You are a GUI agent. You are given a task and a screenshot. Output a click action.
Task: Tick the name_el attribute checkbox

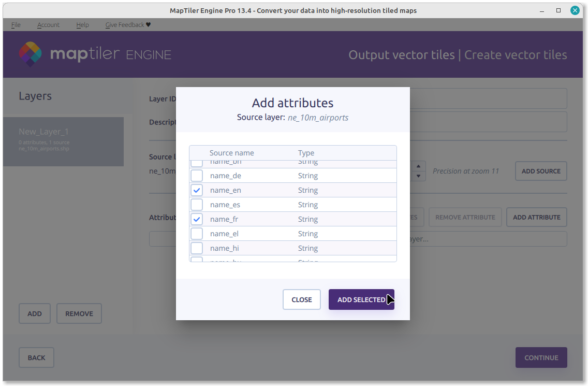[197, 234]
